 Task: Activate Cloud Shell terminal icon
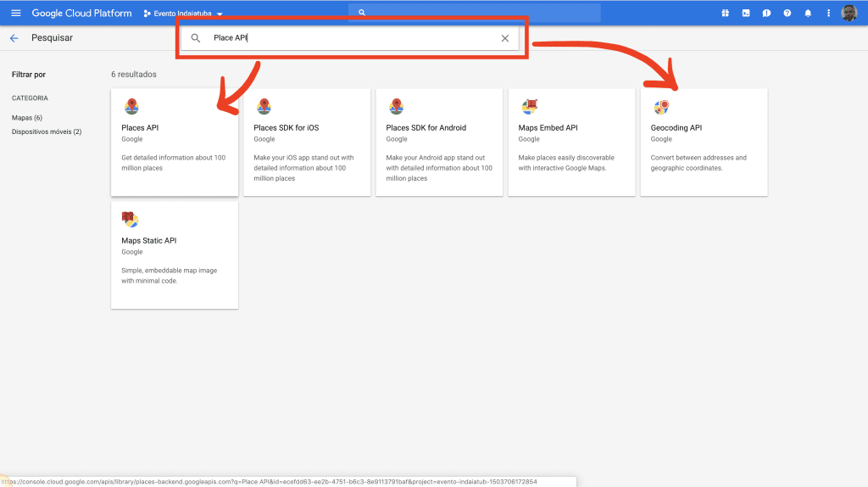pos(745,14)
